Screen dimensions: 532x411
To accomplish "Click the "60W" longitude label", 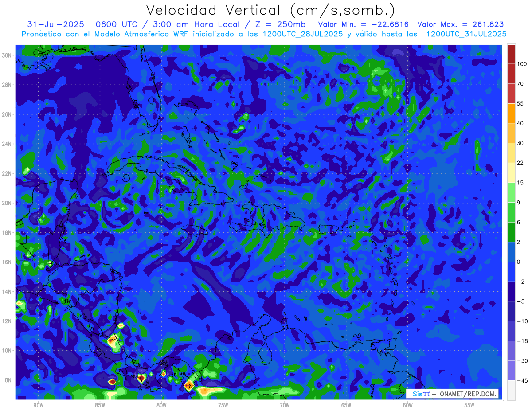I will [x=408, y=405].
